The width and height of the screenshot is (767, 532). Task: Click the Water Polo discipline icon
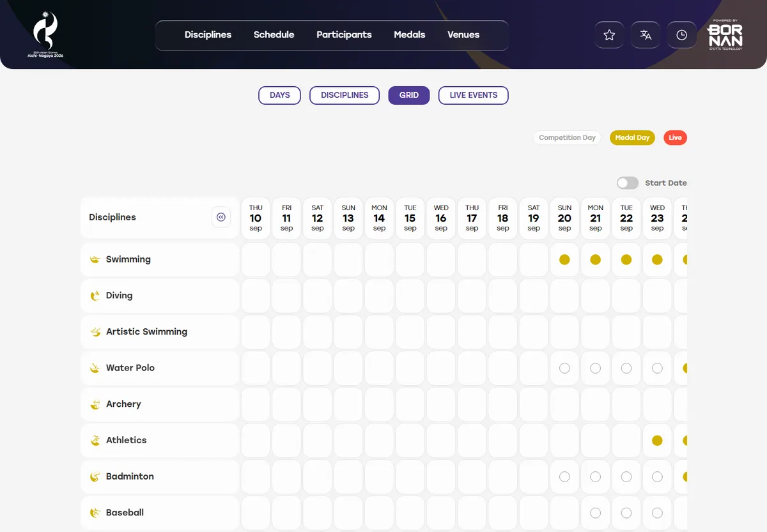click(x=95, y=368)
